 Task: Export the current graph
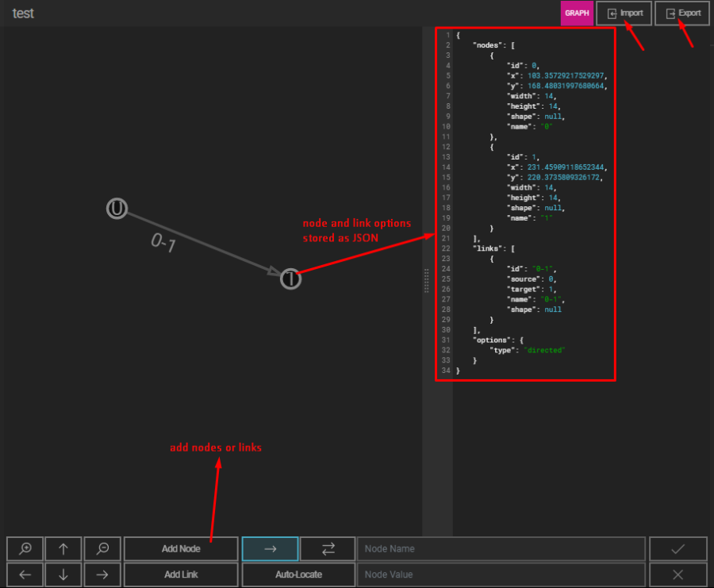(x=681, y=13)
